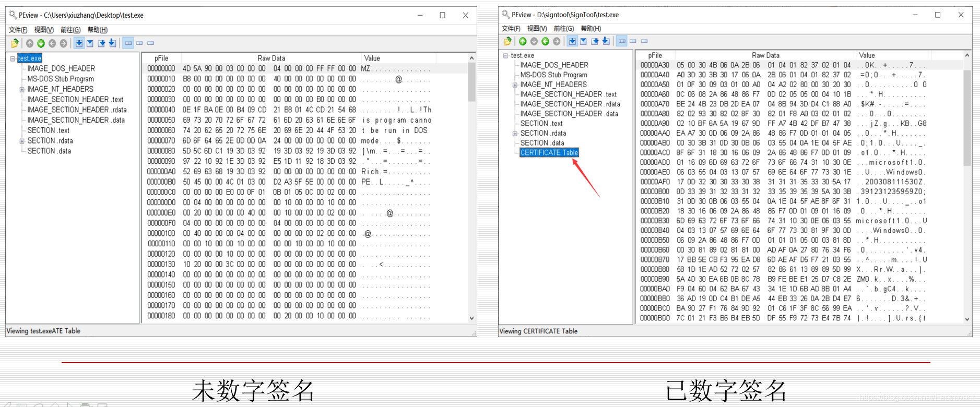Click second blue triangle view icon, right window
Viewport: 980px width, 407px height.
click(584, 41)
